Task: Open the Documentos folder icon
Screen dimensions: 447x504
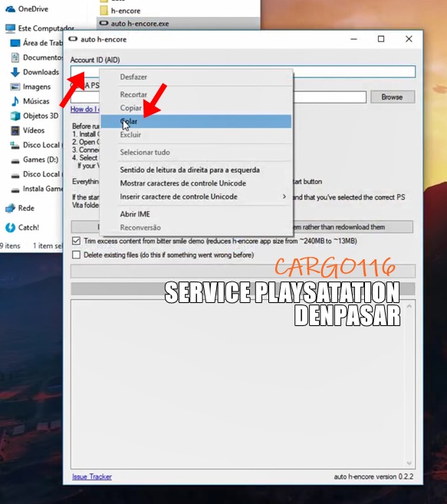Action: pyautogui.click(x=15, y=58)
